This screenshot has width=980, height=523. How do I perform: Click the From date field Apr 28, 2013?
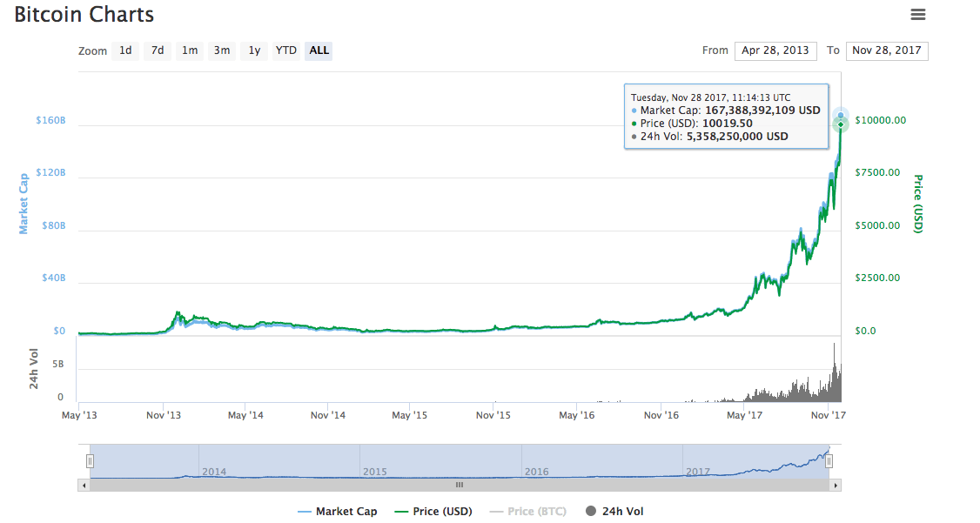[775, 50]
